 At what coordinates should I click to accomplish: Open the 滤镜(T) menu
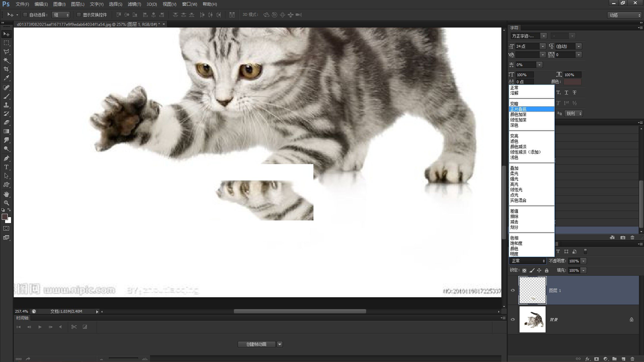point(134,4)
